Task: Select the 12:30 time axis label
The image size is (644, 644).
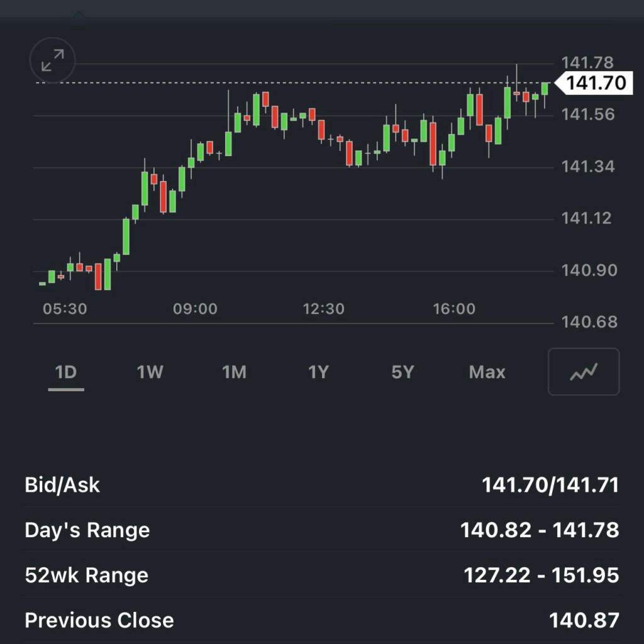Action: coord(323,309)
